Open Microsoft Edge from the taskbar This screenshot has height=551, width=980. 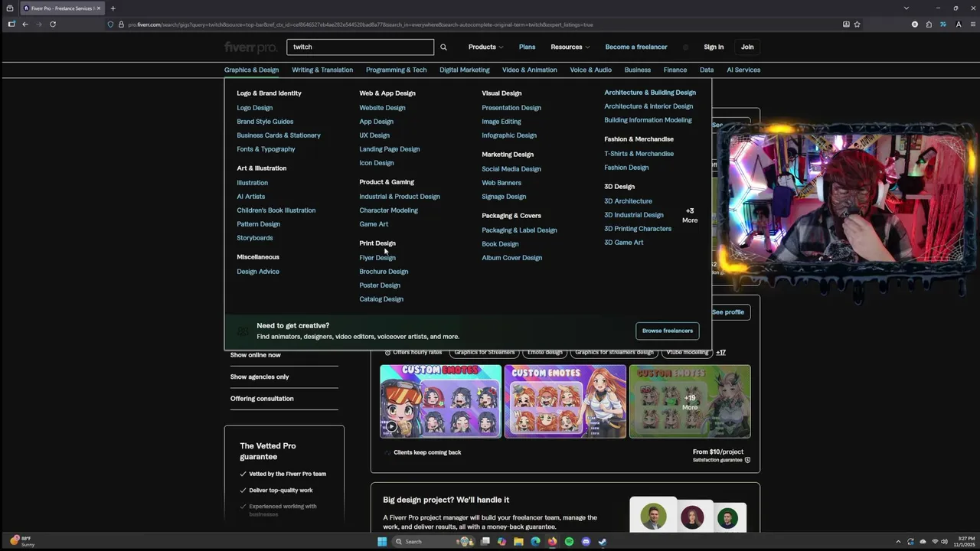[x=535, y=542]
